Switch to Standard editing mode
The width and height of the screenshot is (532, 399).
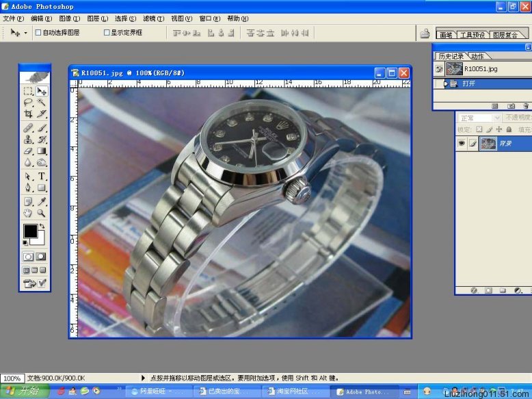(x=28, y=257)
